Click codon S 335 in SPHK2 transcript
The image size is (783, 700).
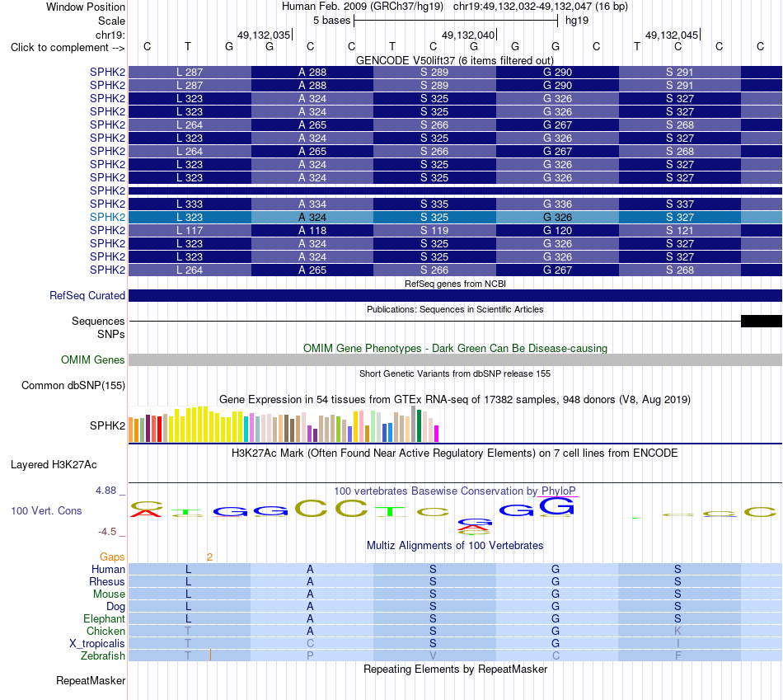pos(434,204)
